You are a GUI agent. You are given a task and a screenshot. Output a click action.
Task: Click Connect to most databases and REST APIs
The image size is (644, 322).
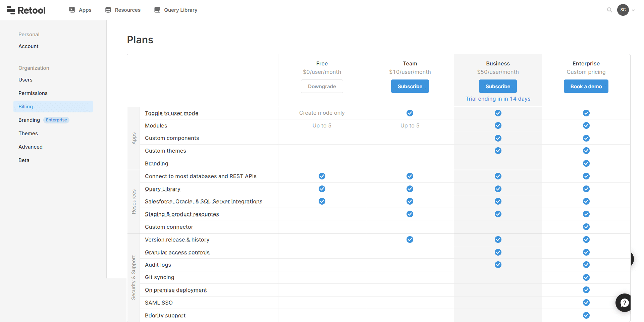pyautogui.click(x=201, y=176)
